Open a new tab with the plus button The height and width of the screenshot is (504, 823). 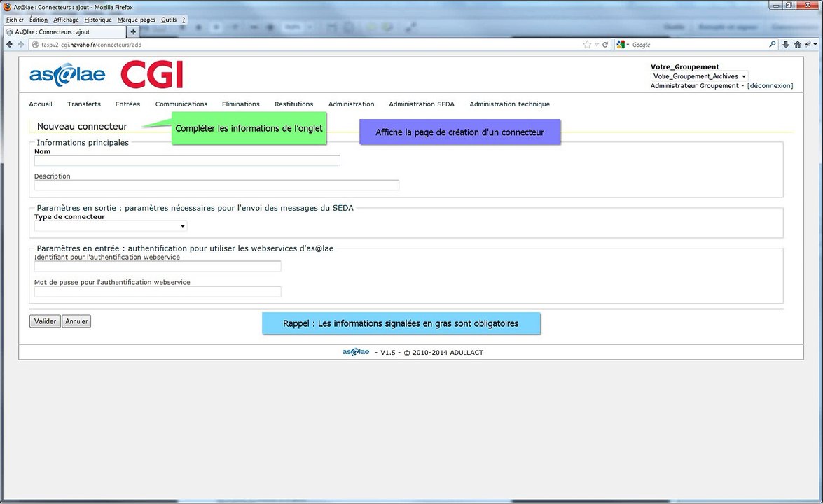tap(133, 32)
